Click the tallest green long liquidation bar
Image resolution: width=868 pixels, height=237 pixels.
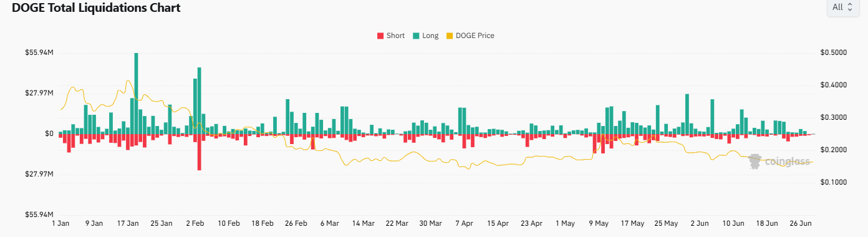[x=136, y=94]
